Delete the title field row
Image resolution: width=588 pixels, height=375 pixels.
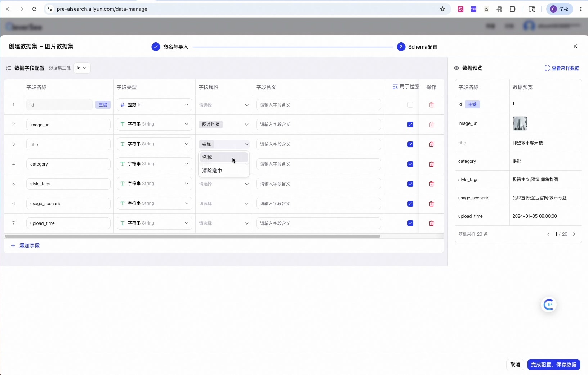431,144
